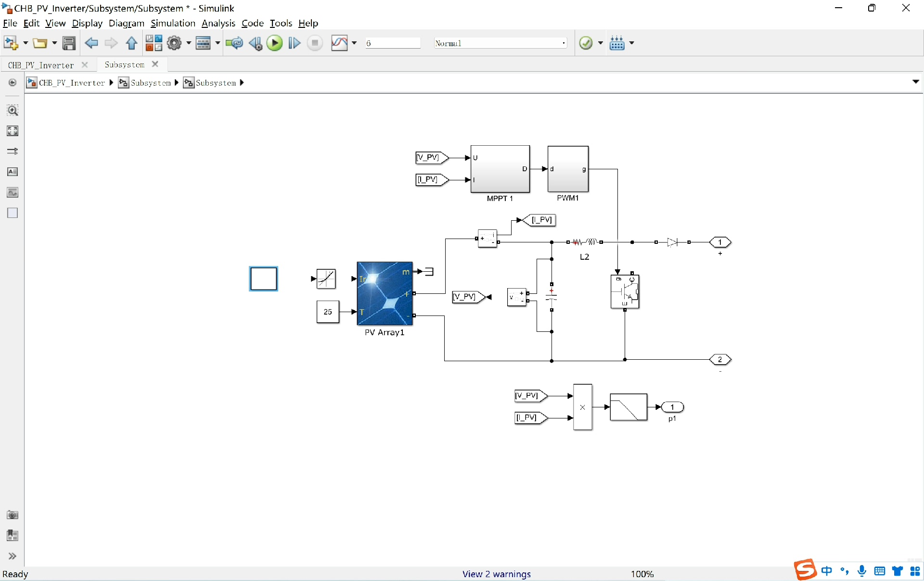Click the Chinese 中 mode IME toggle
The image size is (924, 581).
[827, 571]
